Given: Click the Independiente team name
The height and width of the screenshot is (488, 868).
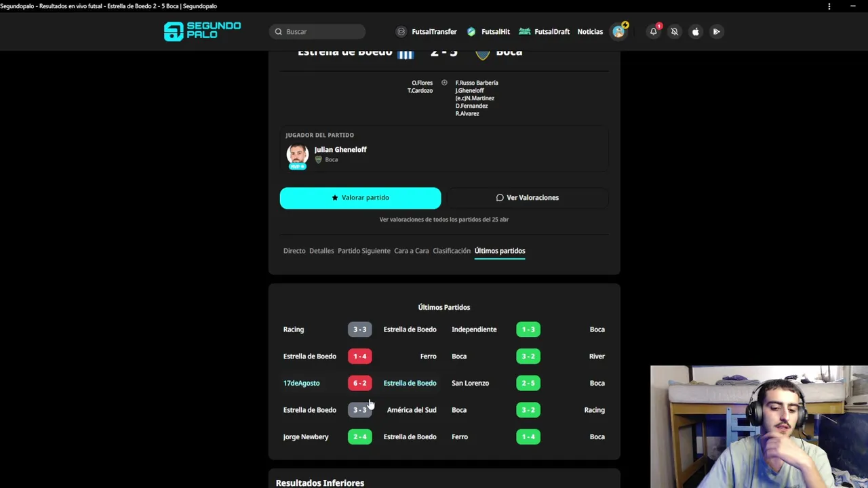Looking at the screenshot, I should (474, 329).
